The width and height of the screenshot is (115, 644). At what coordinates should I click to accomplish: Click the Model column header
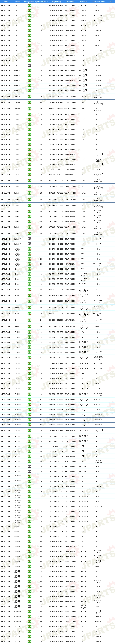17,1
